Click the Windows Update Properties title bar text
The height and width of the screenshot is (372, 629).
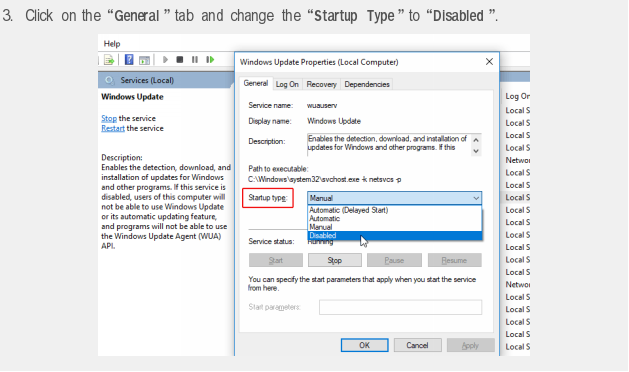tap(319, 62)
